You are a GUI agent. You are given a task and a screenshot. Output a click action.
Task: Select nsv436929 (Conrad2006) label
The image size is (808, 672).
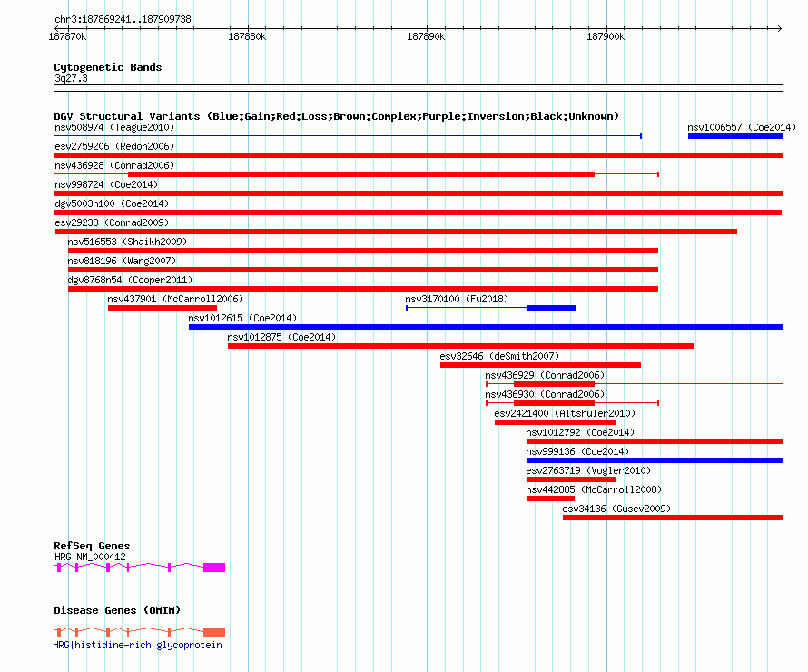(x=545, y=375)
